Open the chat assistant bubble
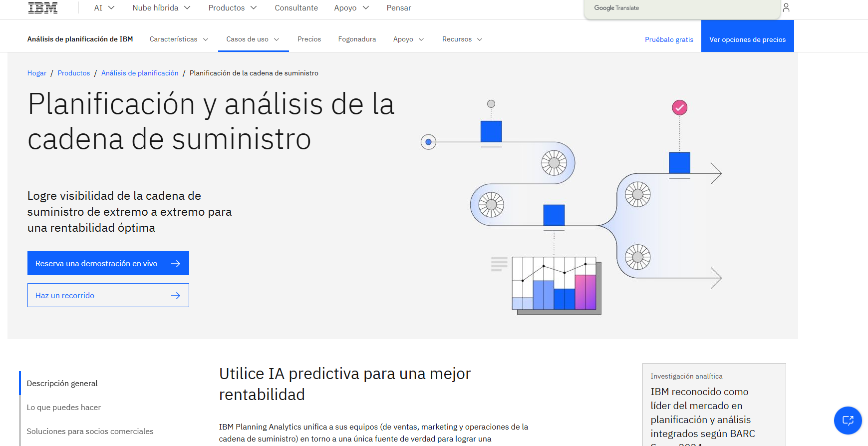Screen dimensions: 868x446 click(848, 420)
